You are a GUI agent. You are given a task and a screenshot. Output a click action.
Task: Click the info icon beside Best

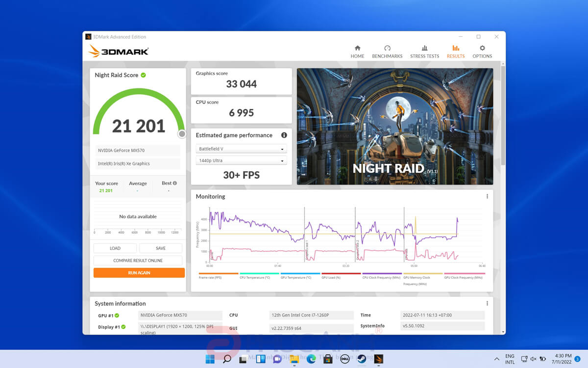tap(175, 183)
